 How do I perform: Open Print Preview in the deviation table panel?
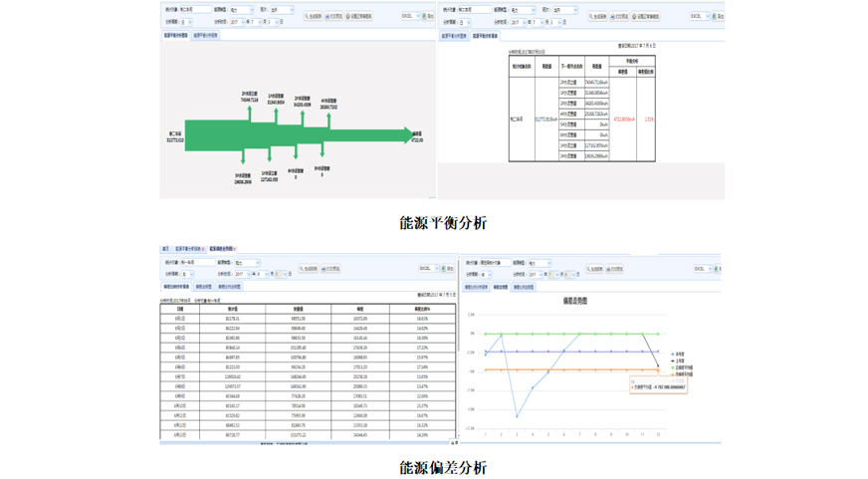(330, 269)
